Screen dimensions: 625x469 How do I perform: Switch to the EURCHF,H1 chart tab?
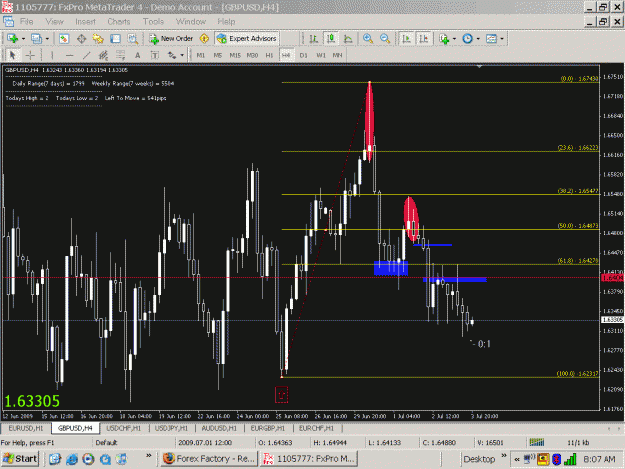[316, 428]
